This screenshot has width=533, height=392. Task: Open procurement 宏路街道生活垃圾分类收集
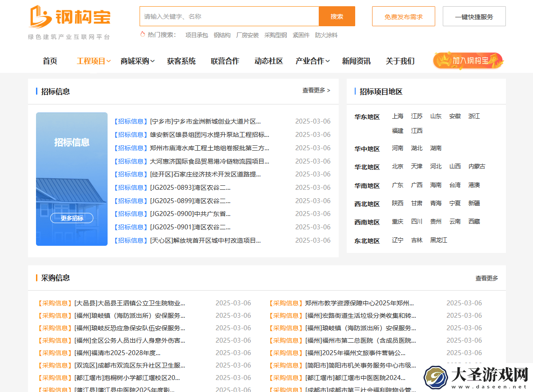pyautogui.click(x=361, y=316)
